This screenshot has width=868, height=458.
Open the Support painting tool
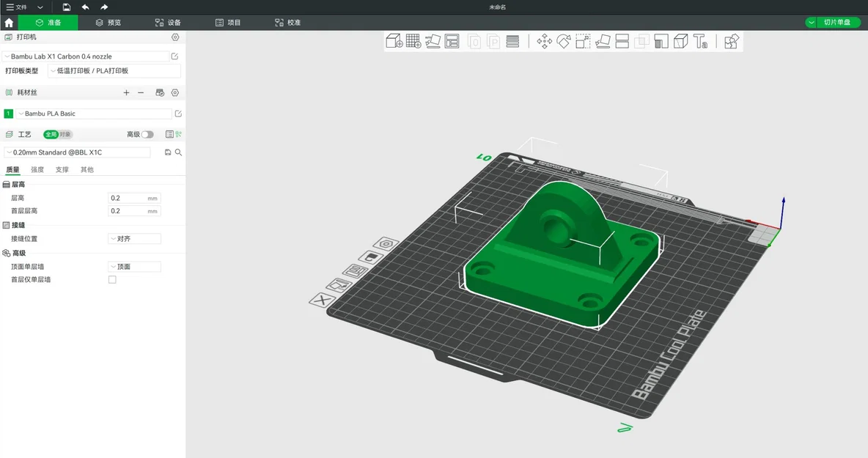(661, 41)
